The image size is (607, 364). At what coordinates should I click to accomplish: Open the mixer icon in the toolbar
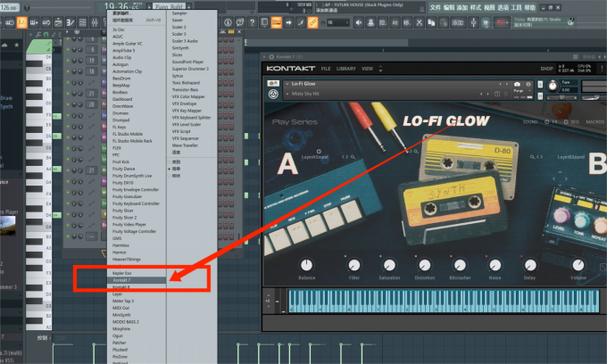point(95,23)
